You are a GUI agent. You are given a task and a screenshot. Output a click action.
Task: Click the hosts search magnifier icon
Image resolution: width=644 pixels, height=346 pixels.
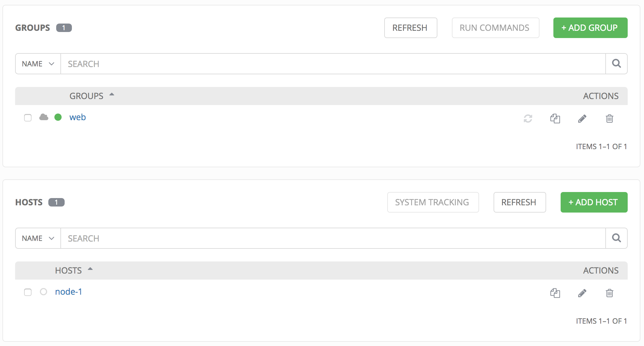pos(617,238)
